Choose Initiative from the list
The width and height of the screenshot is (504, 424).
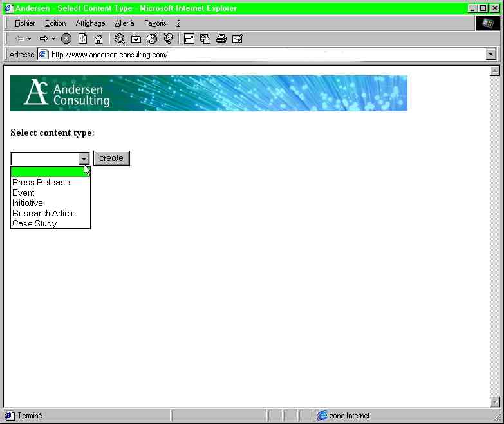50,203
